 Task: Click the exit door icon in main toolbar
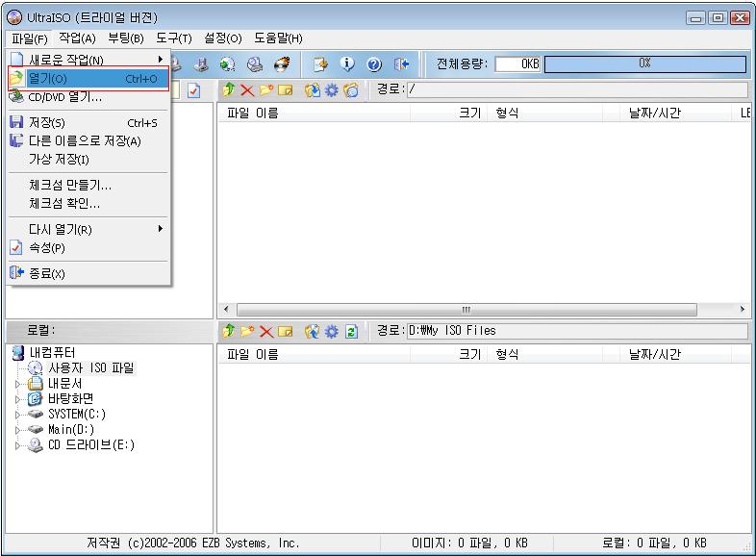coord(402,64)
